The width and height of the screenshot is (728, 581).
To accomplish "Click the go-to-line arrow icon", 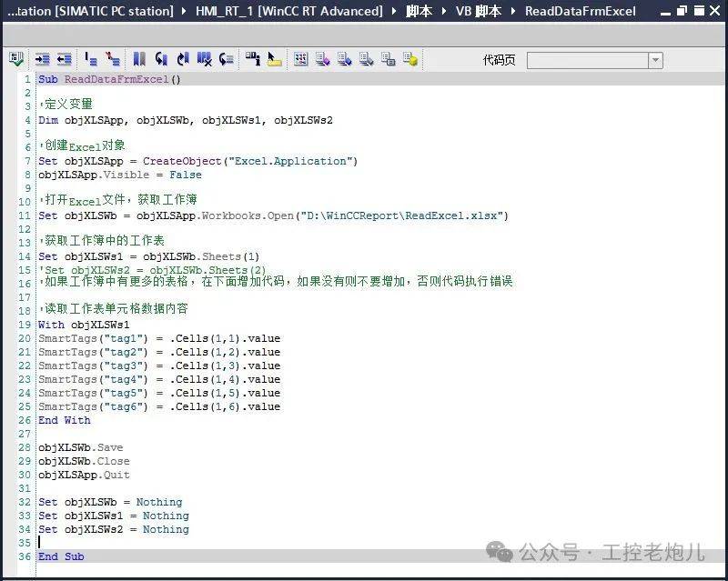I will [226, 59].
